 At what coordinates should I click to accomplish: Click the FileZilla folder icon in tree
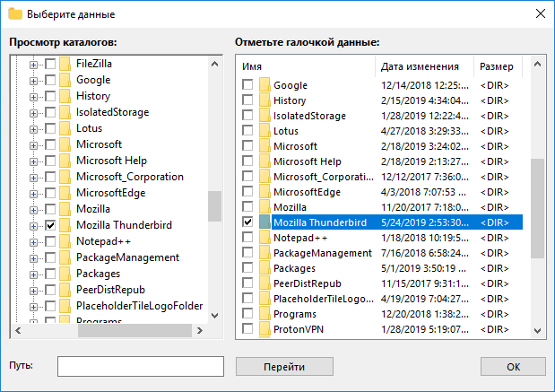(65, 64)
